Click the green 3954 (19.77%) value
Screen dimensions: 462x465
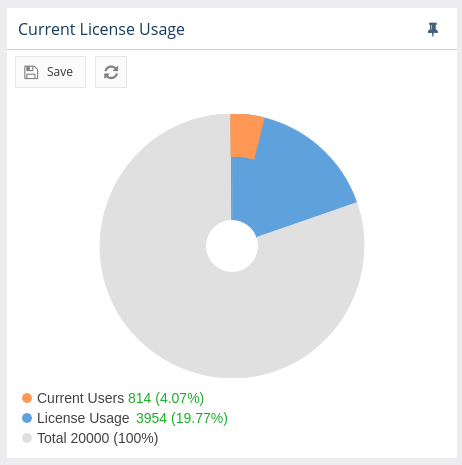tap(182, 418)
